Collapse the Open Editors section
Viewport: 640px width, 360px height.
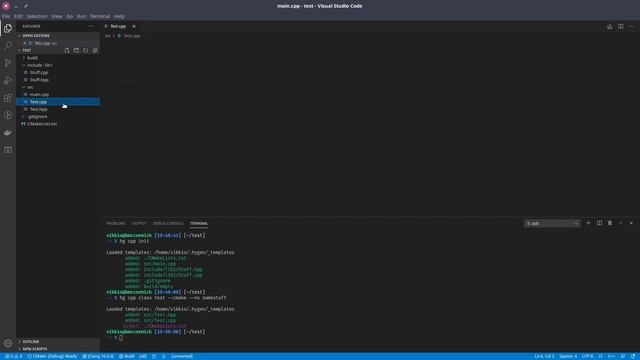point(58,36)
